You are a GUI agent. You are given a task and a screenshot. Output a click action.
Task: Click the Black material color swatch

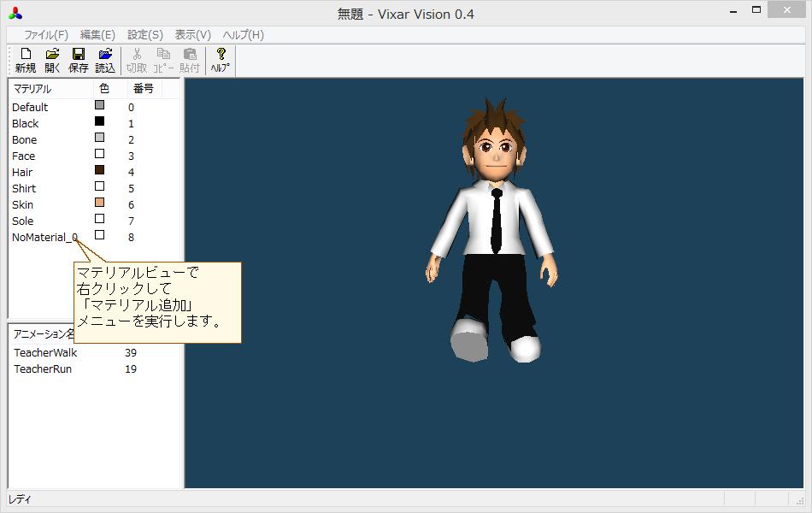click(x=98, y=123)
